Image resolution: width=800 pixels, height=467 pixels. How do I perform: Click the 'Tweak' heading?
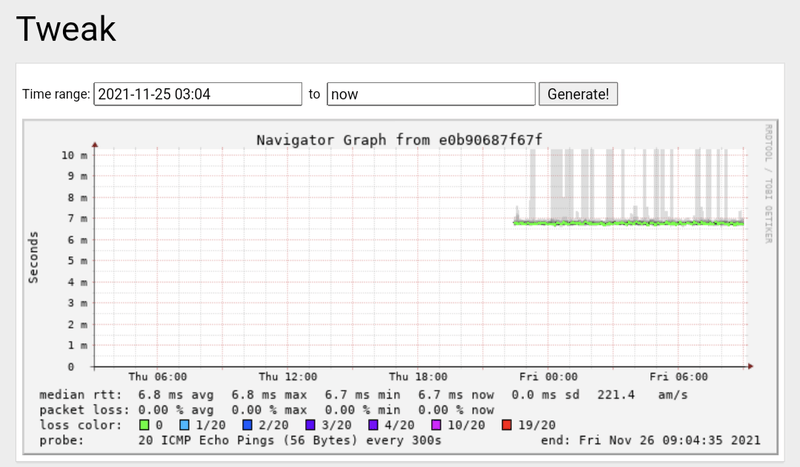pos(66,29)
